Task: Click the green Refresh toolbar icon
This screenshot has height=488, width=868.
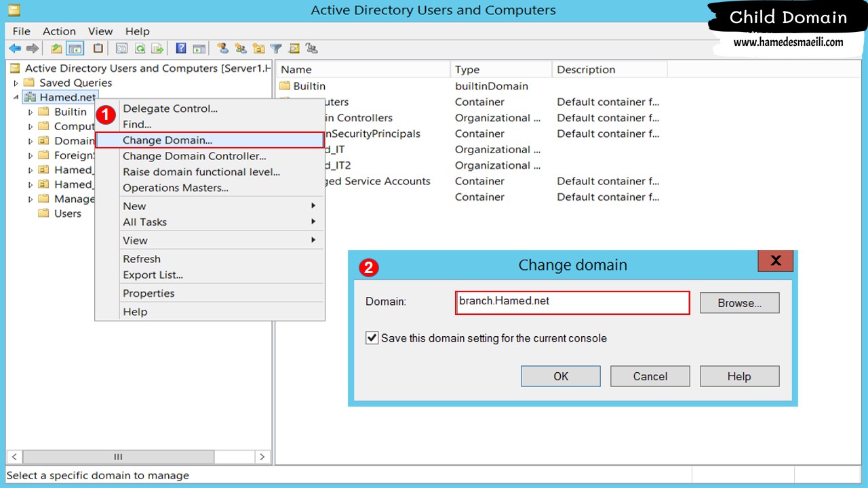Action: (x=140, y=48)
